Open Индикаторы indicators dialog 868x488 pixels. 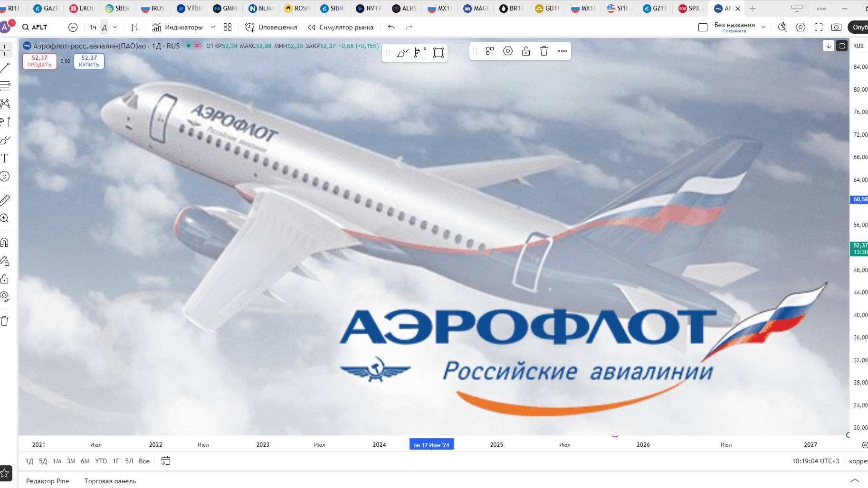[x=177, y=27]
